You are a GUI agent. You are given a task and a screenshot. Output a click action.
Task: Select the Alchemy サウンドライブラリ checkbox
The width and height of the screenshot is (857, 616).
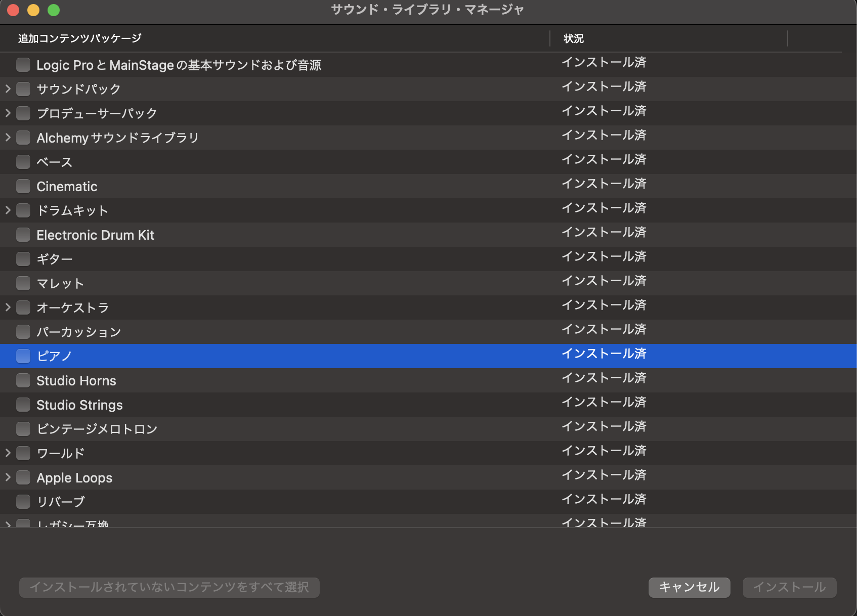point(23,138)
